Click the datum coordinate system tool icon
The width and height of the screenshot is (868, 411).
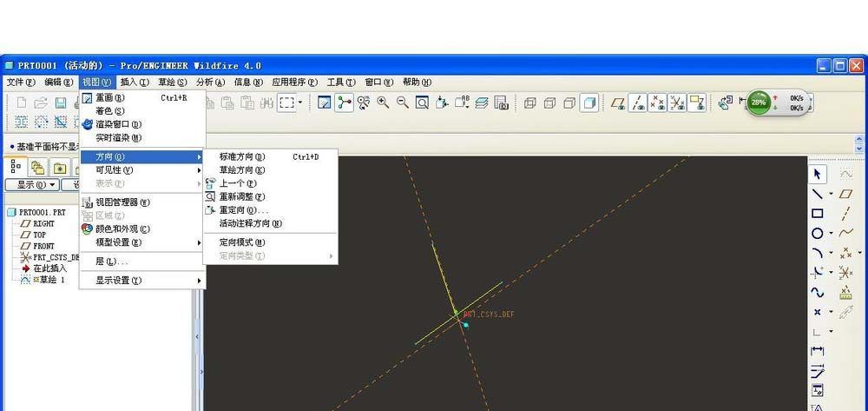(845, 272)
